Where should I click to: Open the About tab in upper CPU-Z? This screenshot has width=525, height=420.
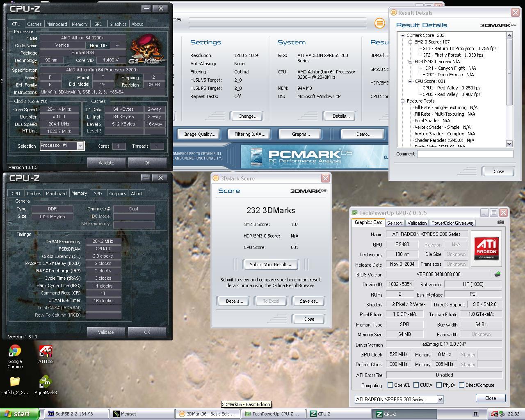point(137,24)
